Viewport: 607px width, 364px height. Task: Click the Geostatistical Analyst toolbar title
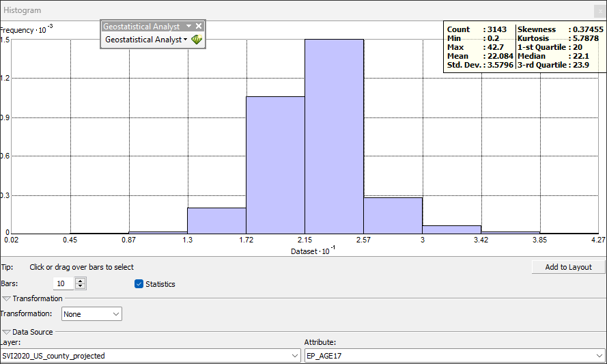141,27
